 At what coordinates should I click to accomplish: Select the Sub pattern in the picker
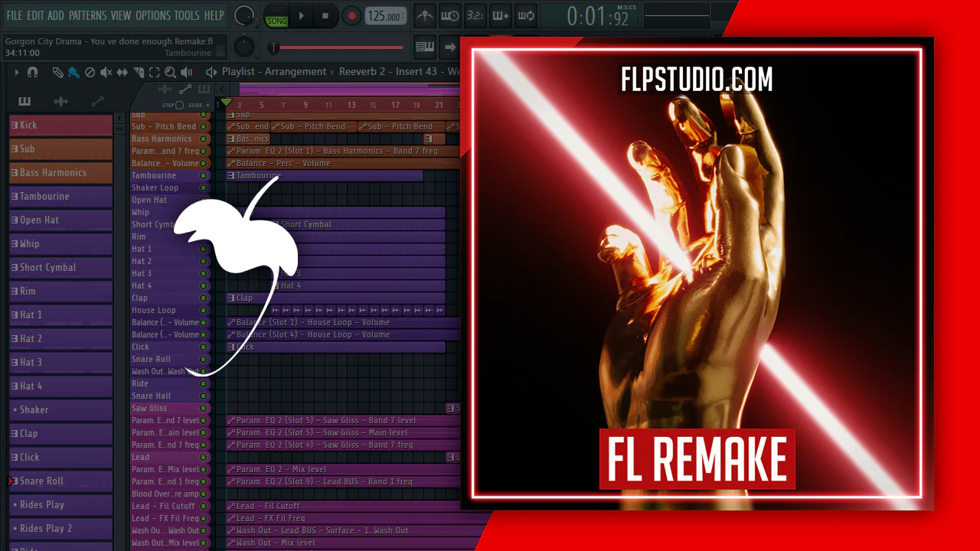tap(60, 149)
